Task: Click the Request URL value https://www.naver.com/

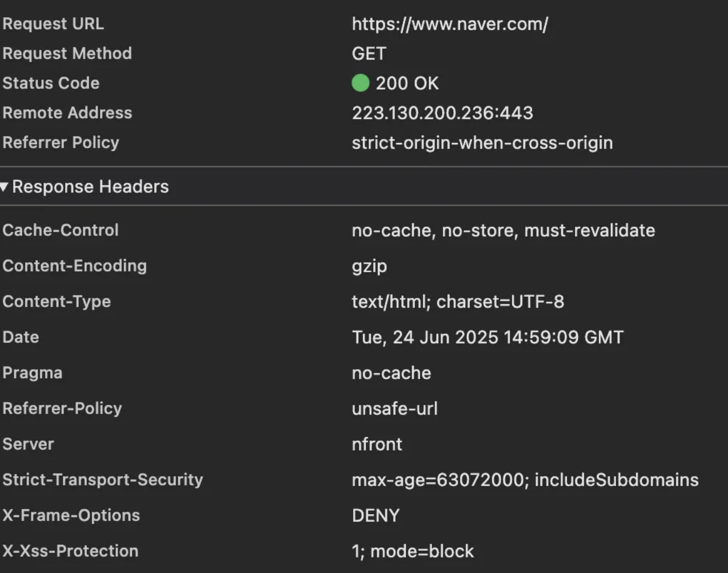Action: (x=450, y=24)
